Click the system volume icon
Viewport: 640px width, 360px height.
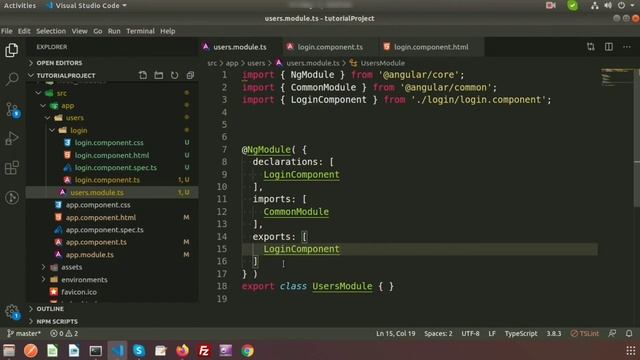pyautogui.click(x=608, y=5)
